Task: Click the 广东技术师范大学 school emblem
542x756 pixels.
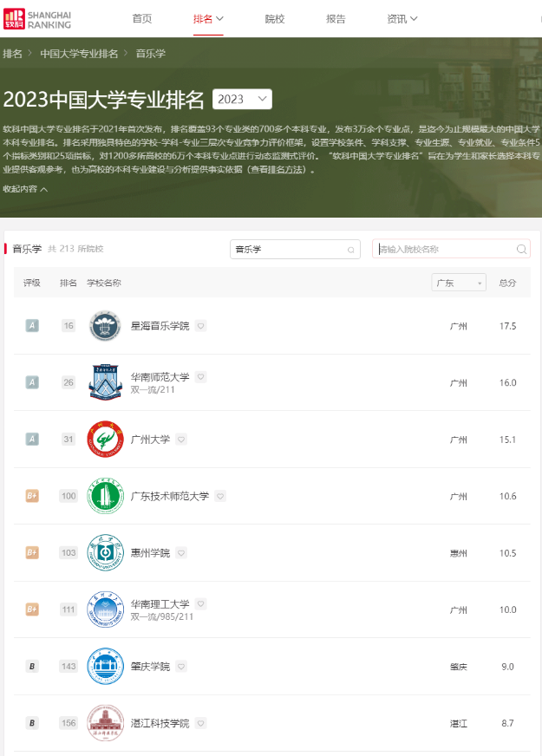Action: tap(105, 496)
